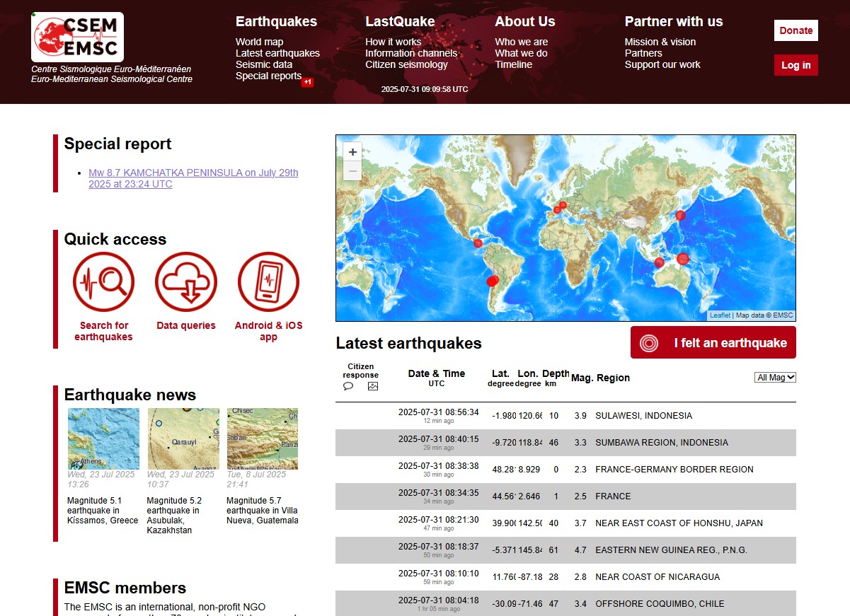The image size is (850, 616).
Task: Click the +1 badge on Special reports
Action: 307,82
